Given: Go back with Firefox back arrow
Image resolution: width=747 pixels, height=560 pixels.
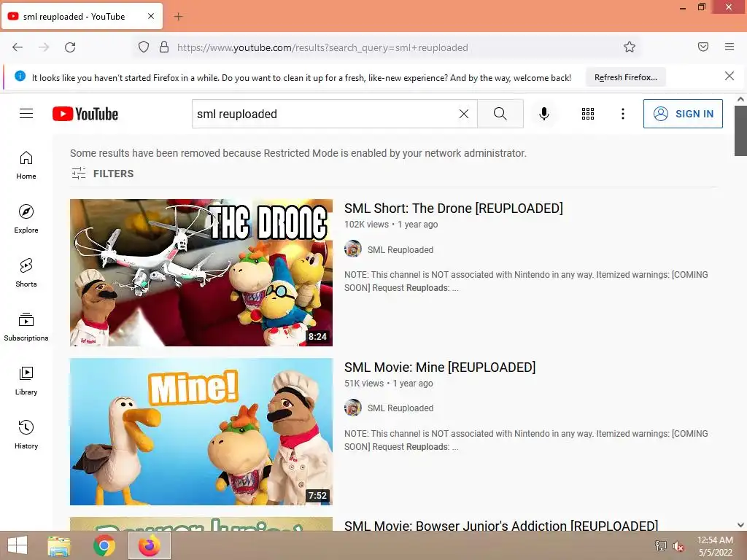Looking at the screenshot, I should click(18, 47).
